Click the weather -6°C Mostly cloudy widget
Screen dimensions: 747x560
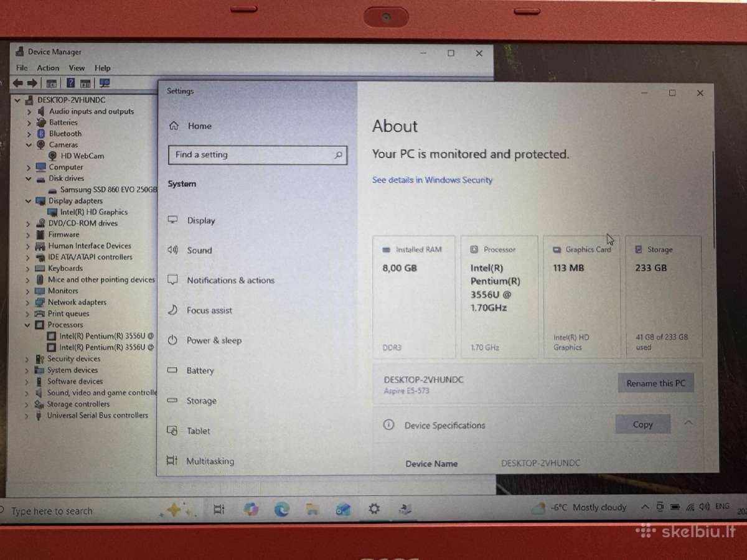[579, 508]
